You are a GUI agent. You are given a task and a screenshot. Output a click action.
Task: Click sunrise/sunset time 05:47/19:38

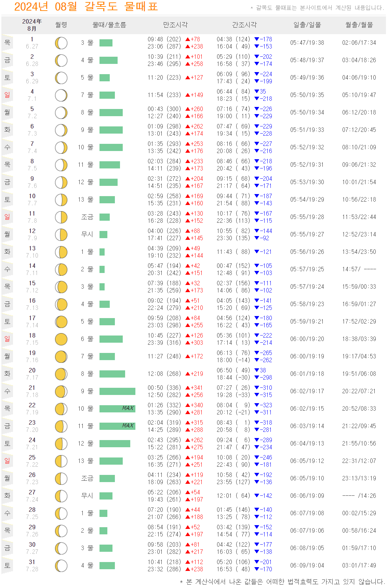coord(307,43)
